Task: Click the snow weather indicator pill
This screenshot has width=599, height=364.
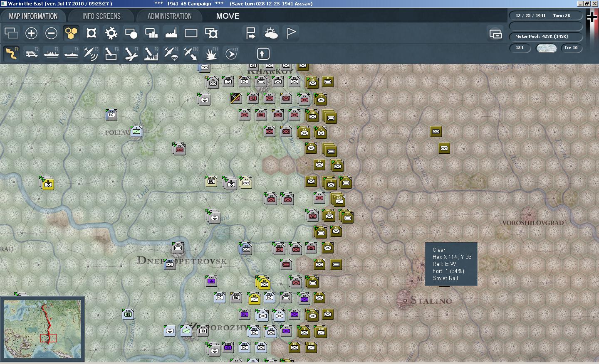Action: [x=546, y=48]
